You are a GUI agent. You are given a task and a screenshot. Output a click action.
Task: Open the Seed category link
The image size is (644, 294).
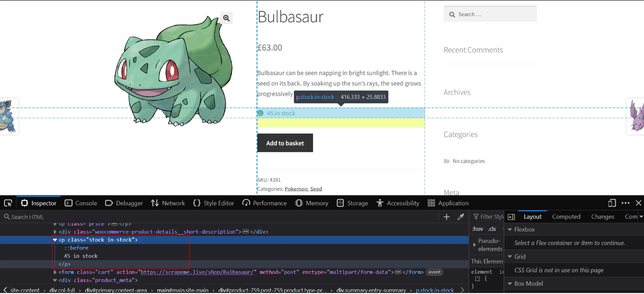pos(316,189)
